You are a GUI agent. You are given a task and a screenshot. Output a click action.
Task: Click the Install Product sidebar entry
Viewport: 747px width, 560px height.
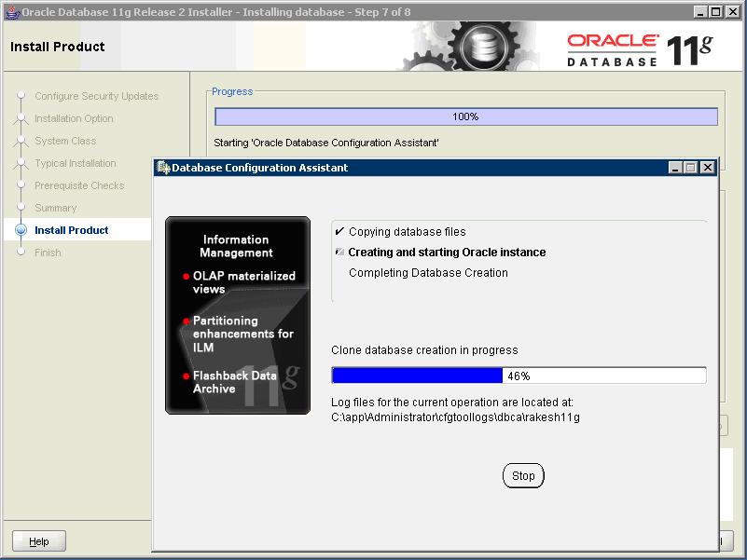coord(71,230)
